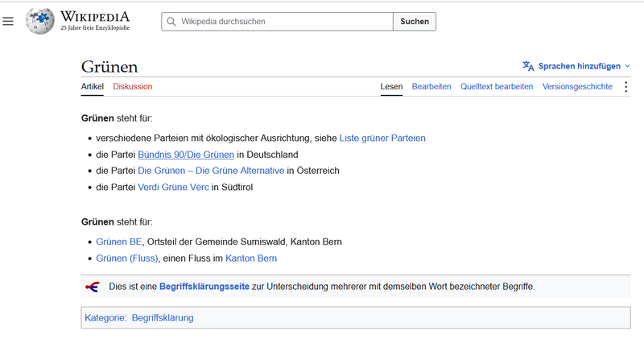Open the hamburger main menu
The height and width of the screenshot is (343, 644).
pos(8,21)
